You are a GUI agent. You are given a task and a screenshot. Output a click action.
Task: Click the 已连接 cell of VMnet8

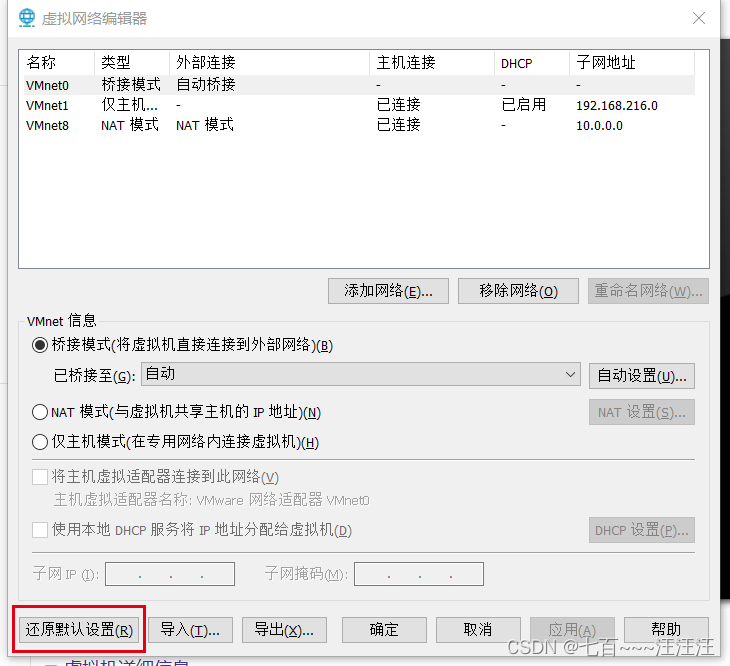pyautogui.click(x=399, y=125)
